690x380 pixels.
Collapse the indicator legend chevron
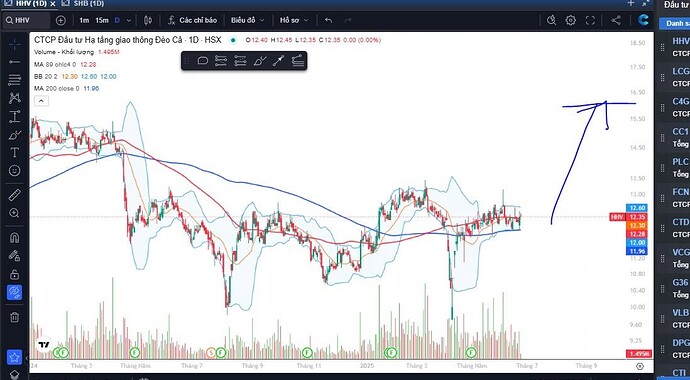[41, 101]
